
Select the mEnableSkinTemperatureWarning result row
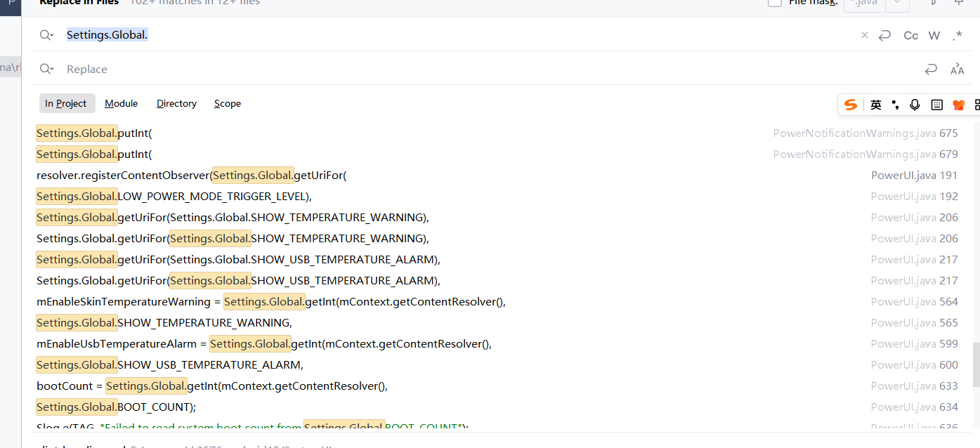497,301
